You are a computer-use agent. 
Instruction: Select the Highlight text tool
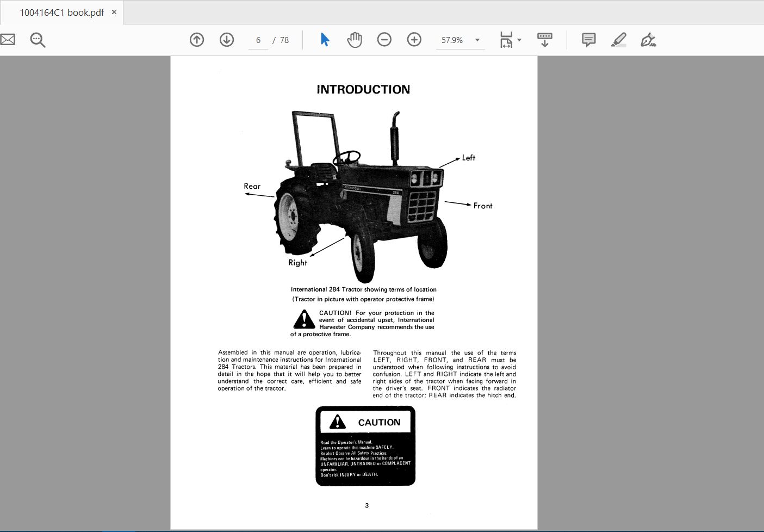click(x=618, y=39)
